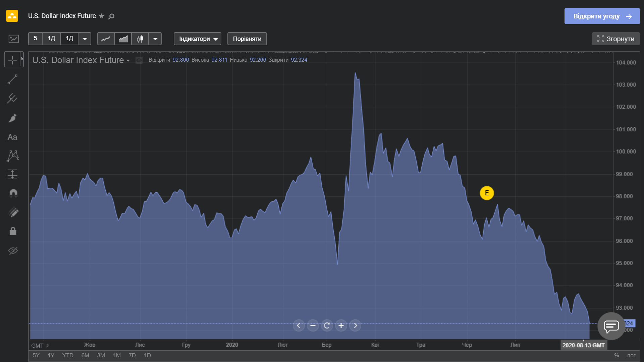Image resolution: width=644 pixels, height=362 pixels.
Task: Enable the magnet snap mode
Action: (13, 193)
